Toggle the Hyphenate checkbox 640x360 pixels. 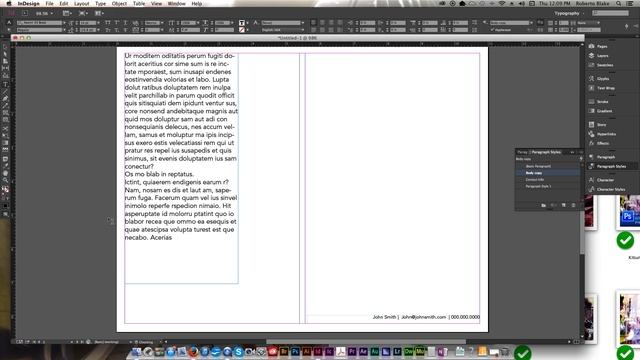click(x=492, y=30)
